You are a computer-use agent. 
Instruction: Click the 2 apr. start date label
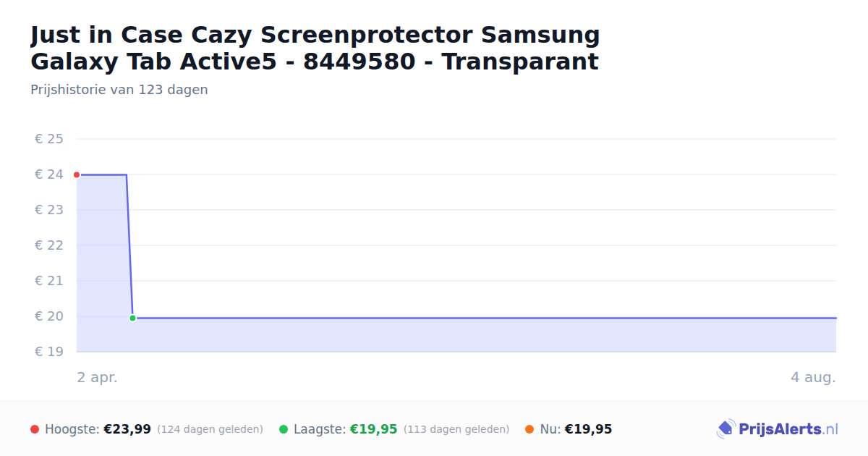[x=97, y=378]
